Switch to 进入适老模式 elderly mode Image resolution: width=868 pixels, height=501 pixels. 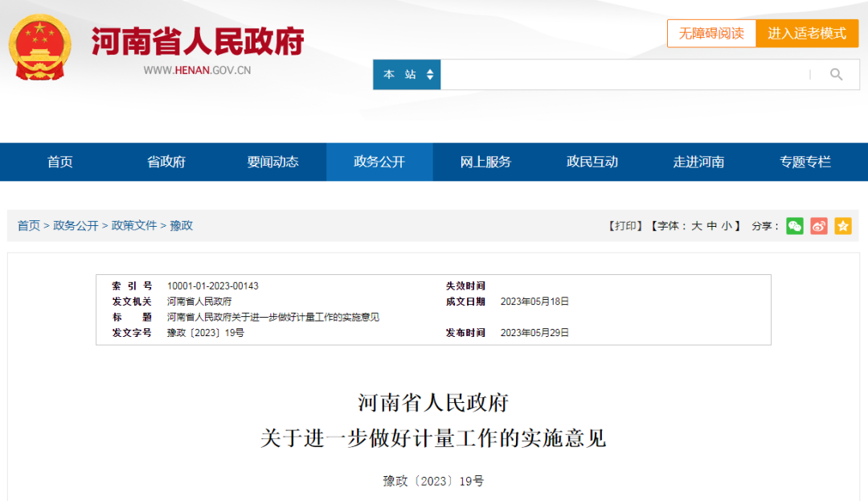[x=807, y=34]
